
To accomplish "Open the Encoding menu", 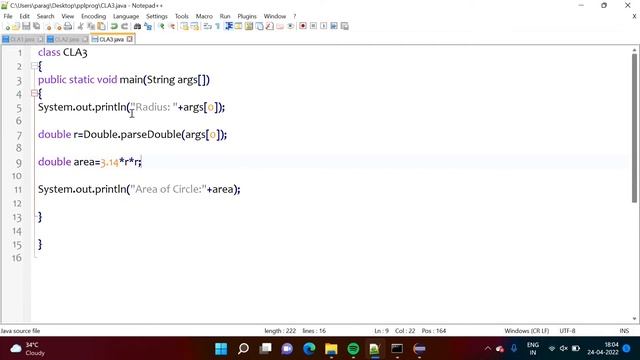I will pos(93,16).
